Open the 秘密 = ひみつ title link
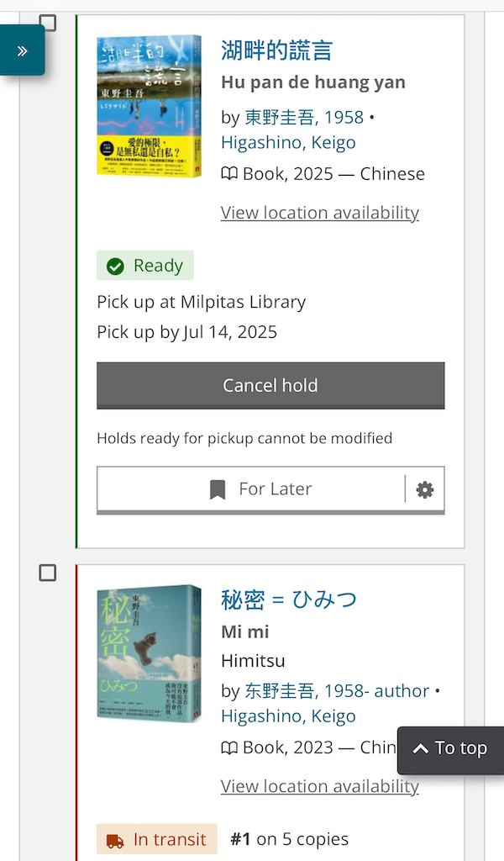 pos(288,600)
